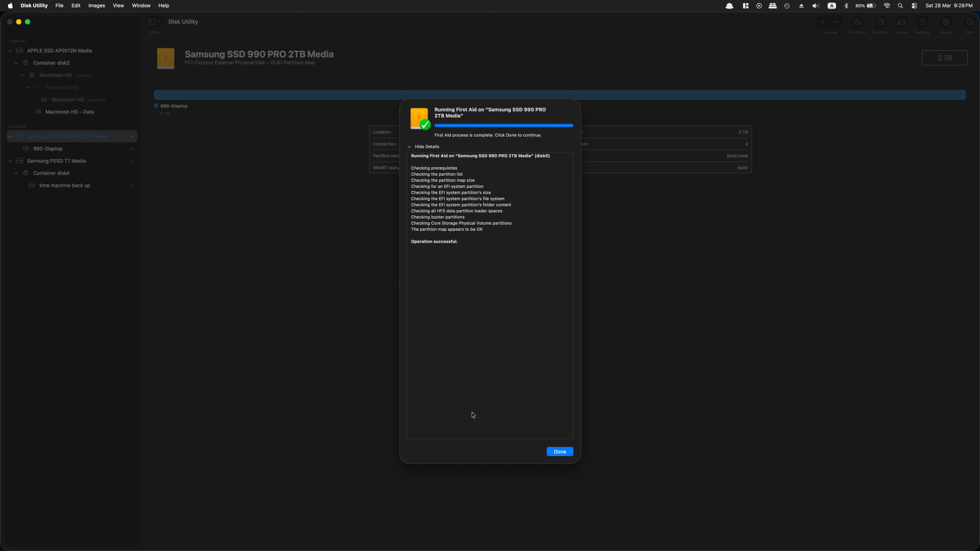Open the Info toolbar icon
The image size is (980, 551).
pos(970,23)
